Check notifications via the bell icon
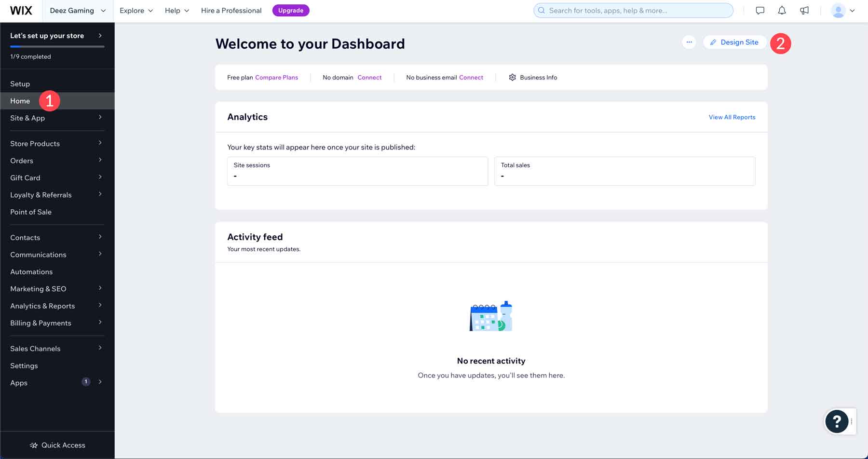Viewport: 868px width, 459px height. (782, 10)
